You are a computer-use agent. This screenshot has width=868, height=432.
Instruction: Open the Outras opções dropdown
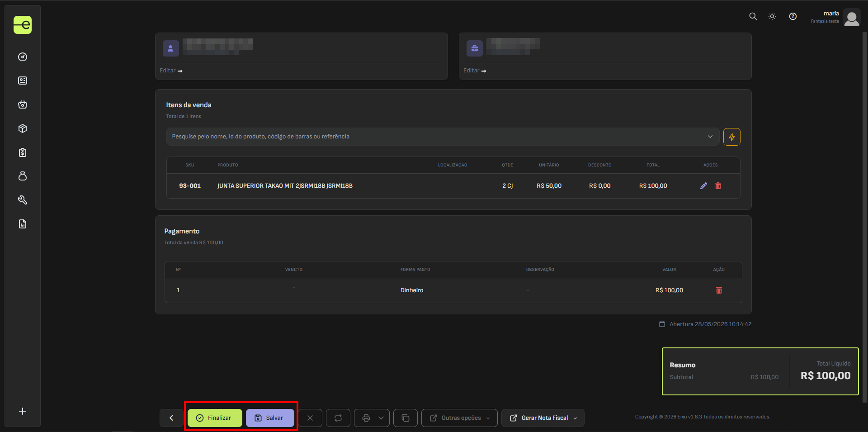[459, 418]
